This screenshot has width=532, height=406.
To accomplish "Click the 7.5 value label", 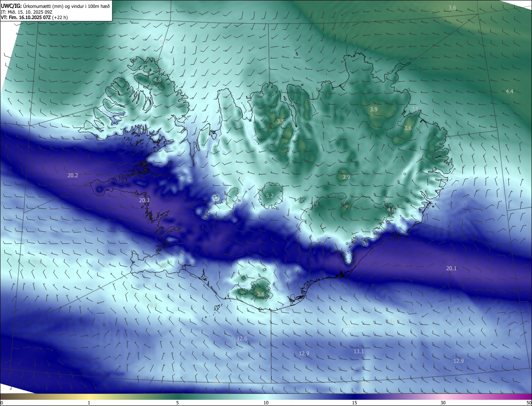I will [415, 109].
